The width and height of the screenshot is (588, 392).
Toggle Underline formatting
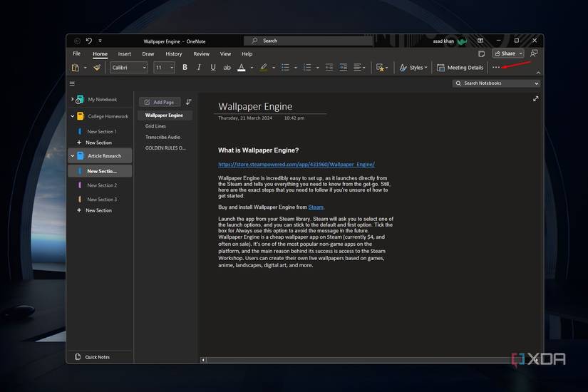click(213, 68)
